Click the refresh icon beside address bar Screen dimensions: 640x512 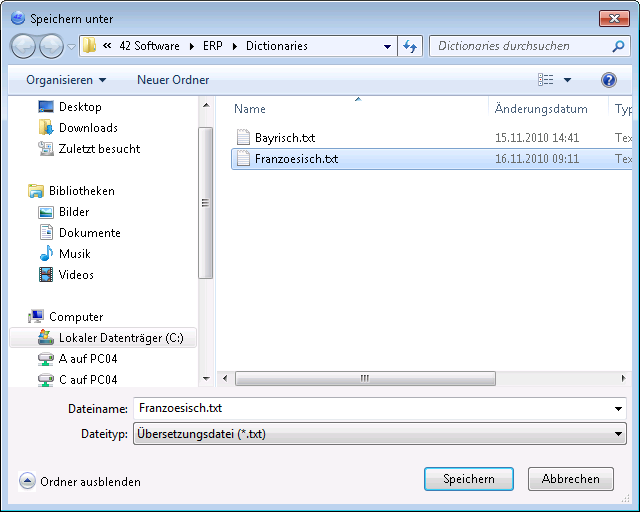click(410, 46)
